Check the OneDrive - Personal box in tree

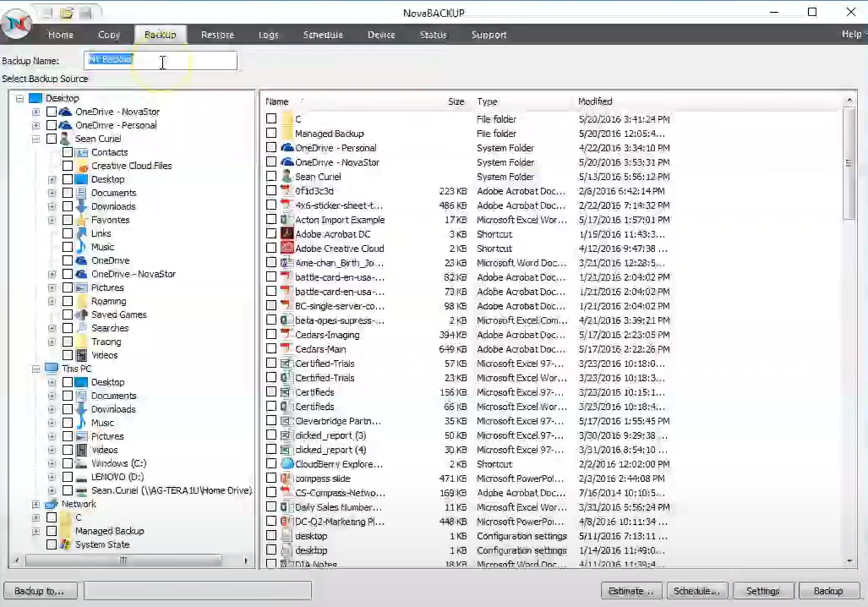pyautogui.click(x=52, y=125)
